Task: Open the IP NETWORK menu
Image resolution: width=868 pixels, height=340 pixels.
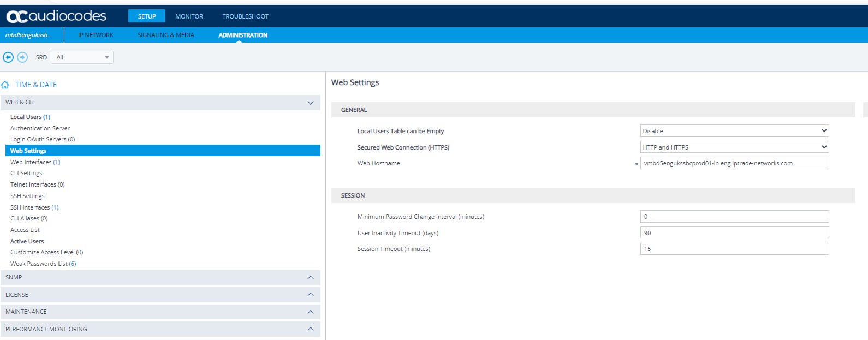Action: click(96, 35)
